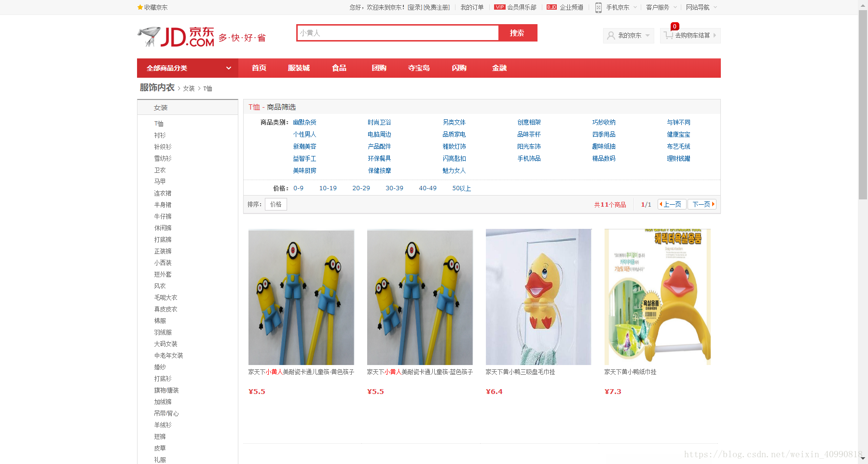Click the 去购物车结算 button
This screenshot has height=464, width=868.
click(x=690, y=35)
